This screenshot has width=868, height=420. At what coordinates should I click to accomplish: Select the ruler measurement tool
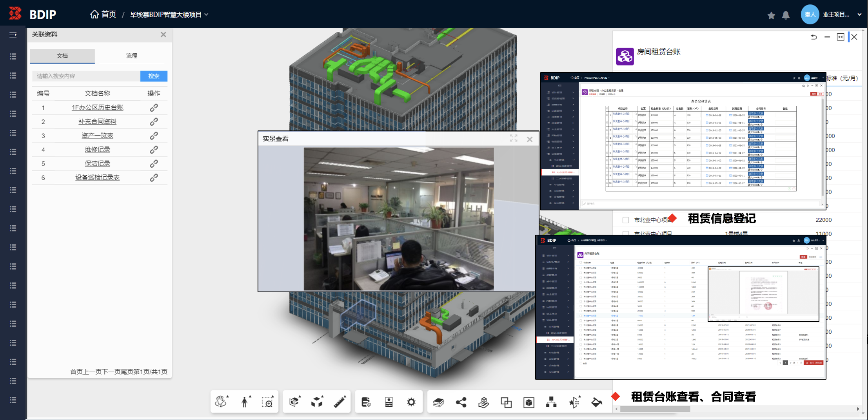coord(340,402)
